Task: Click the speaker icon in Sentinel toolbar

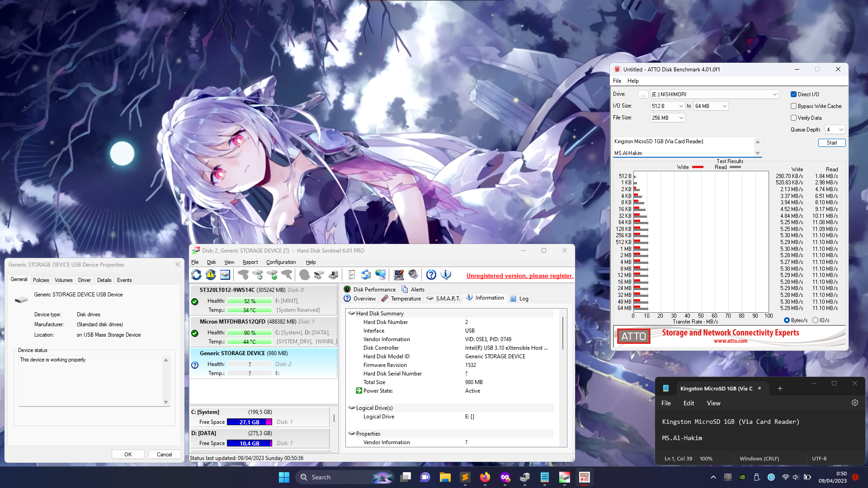Action: (413, 274)
